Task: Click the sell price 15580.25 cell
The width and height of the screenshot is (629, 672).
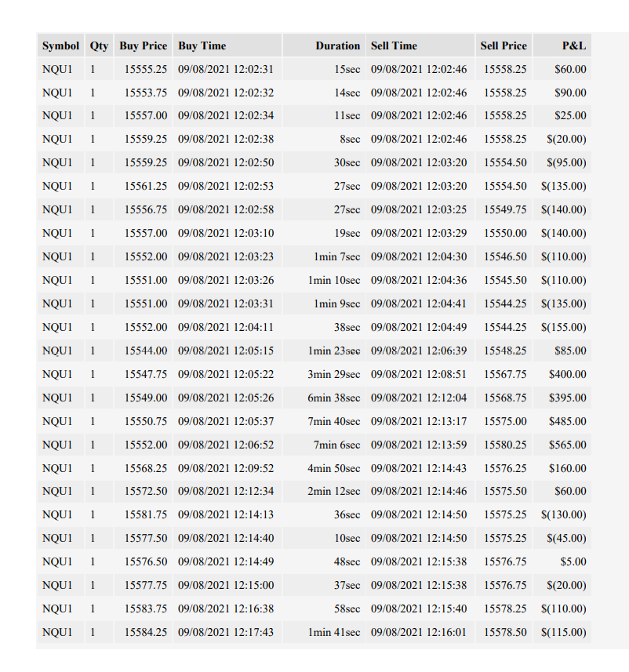Action: [x=504, y=445]
